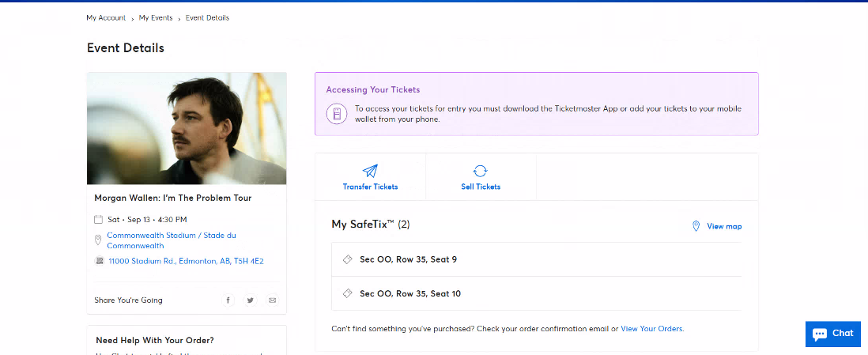This screenshot has width=868, height=355.
Task: Open 11000 Stadium Rd address link
Action: pos(186,261)
